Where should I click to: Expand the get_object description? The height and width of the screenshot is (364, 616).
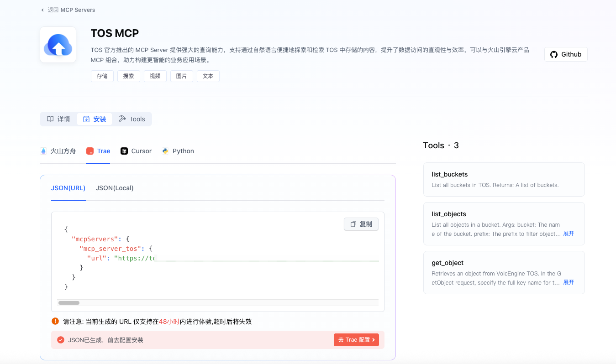coord(569,282)
